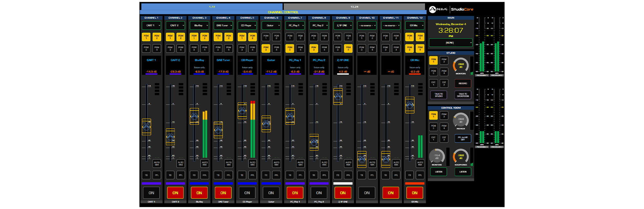Click the Control Room Headphones dial
The height and width of the screenshot is (209, 644).
[x=461, y=156]
